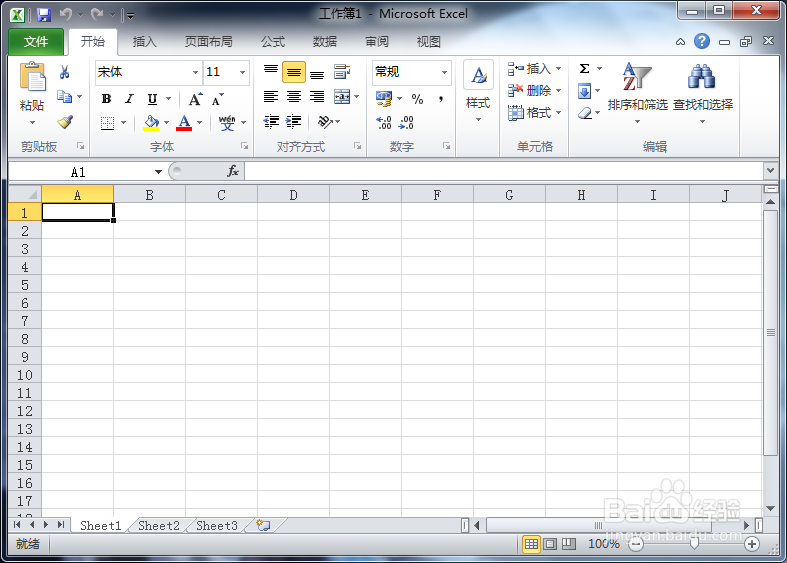
Task: Switch to Insert (插入) ribbon tab
Action: point(145,42)
